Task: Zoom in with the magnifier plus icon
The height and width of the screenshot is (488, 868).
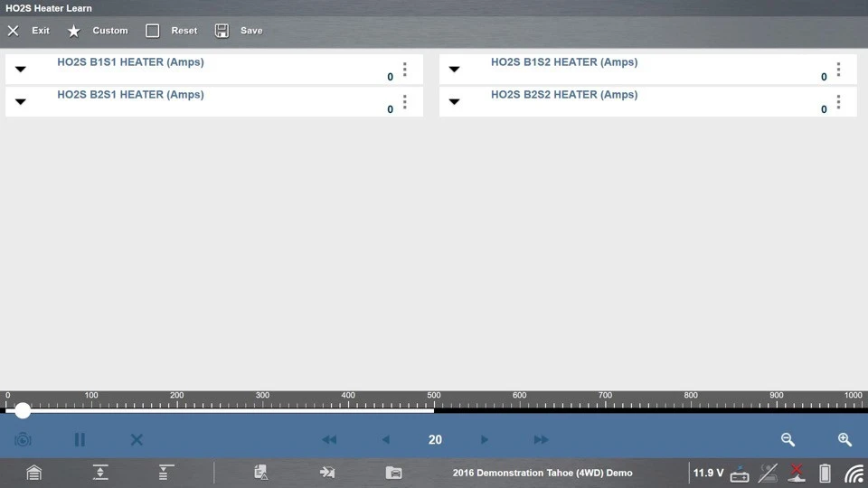Action: (x=844, y=440)
